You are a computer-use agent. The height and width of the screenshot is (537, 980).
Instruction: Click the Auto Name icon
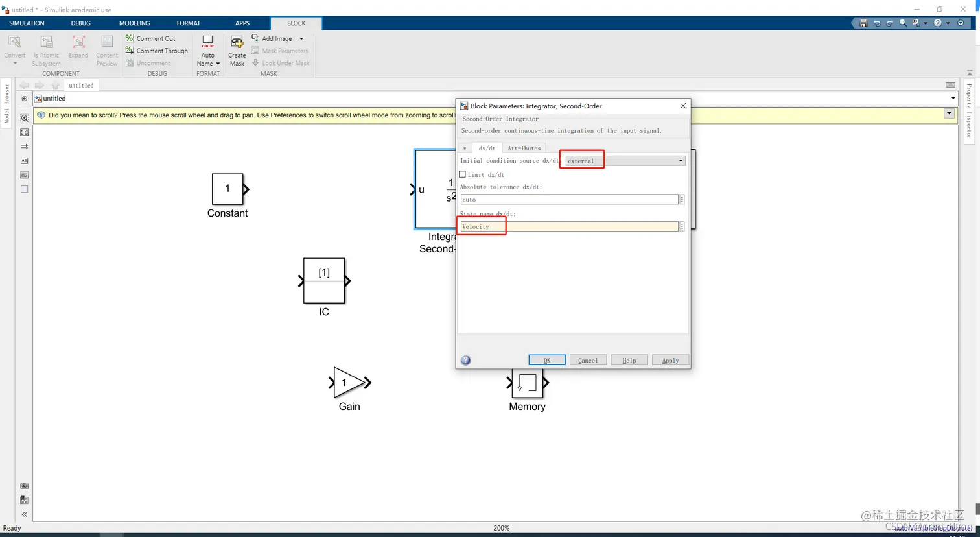point(208,42)
